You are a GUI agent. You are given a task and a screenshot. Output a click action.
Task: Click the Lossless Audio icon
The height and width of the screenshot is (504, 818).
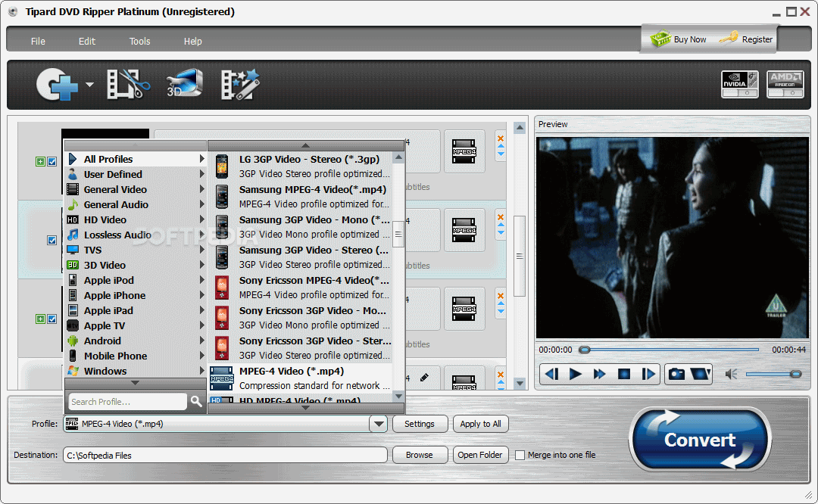(x=73, y=235)
